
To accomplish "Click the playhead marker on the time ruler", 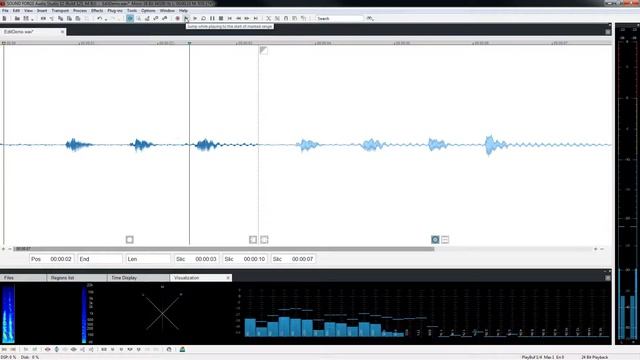I will pos(189,43).
